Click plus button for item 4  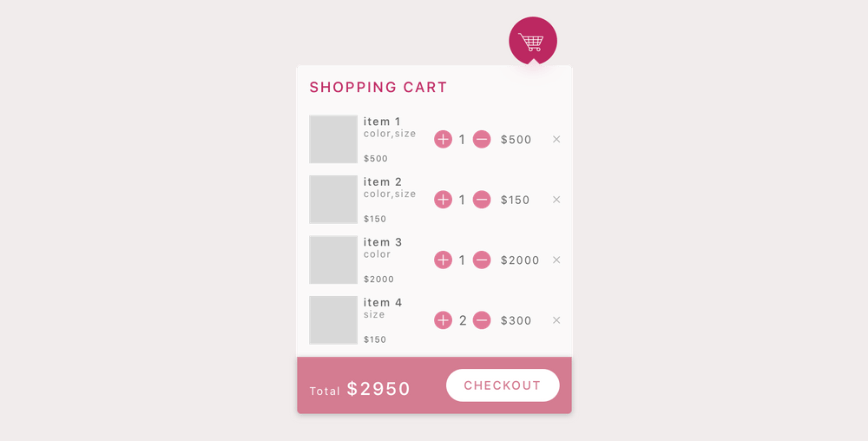[x=443, y=320]
